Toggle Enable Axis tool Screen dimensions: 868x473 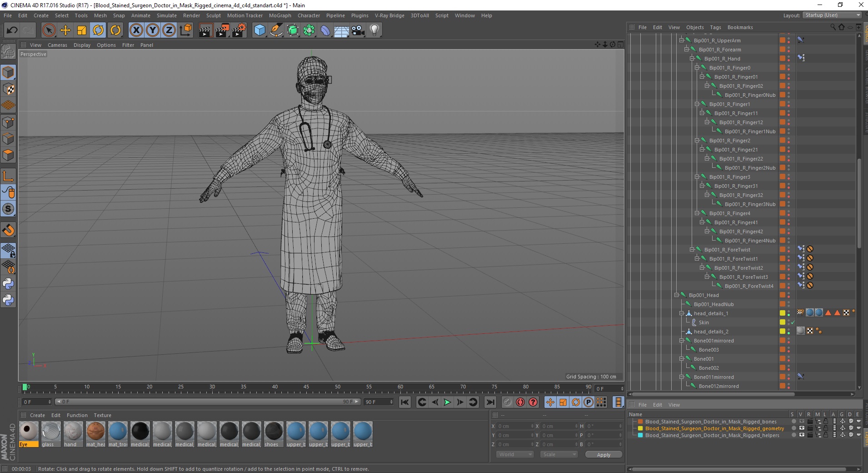pyautogui.click(x=8, y=176)
